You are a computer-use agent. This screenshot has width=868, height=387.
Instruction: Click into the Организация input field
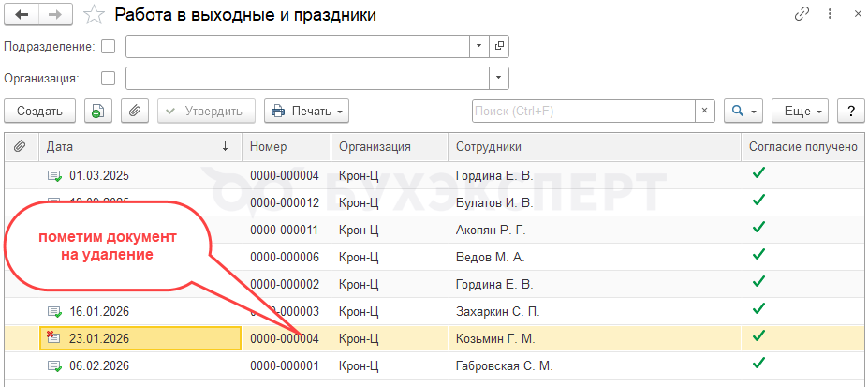coord(308,78)
